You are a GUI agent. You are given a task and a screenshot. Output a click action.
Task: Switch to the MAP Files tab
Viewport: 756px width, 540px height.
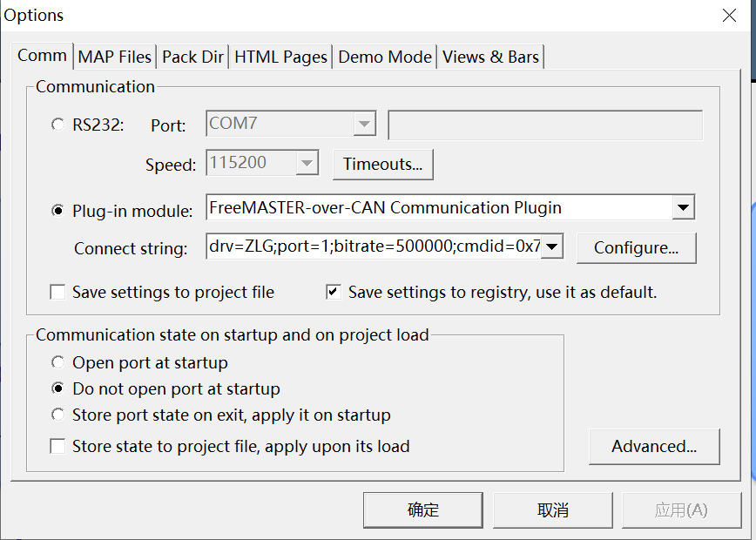115,57
